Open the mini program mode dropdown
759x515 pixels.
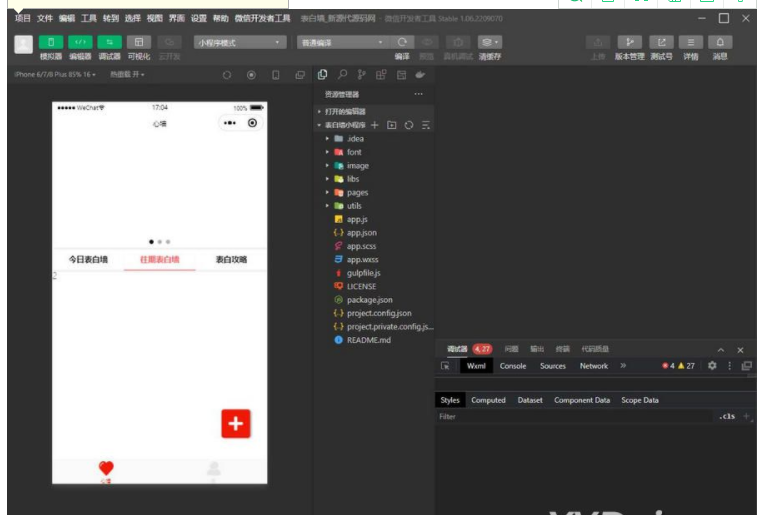(240, 42)
